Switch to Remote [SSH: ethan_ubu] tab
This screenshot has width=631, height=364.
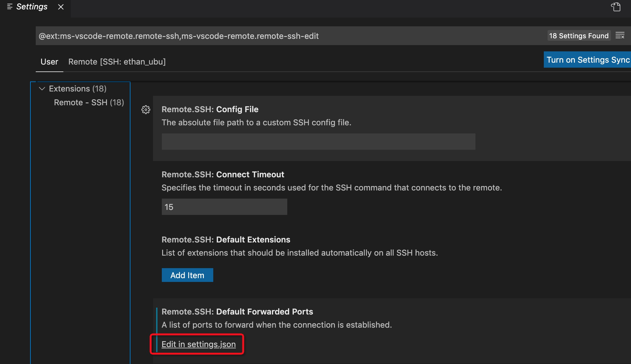click(x=117, y=62)
